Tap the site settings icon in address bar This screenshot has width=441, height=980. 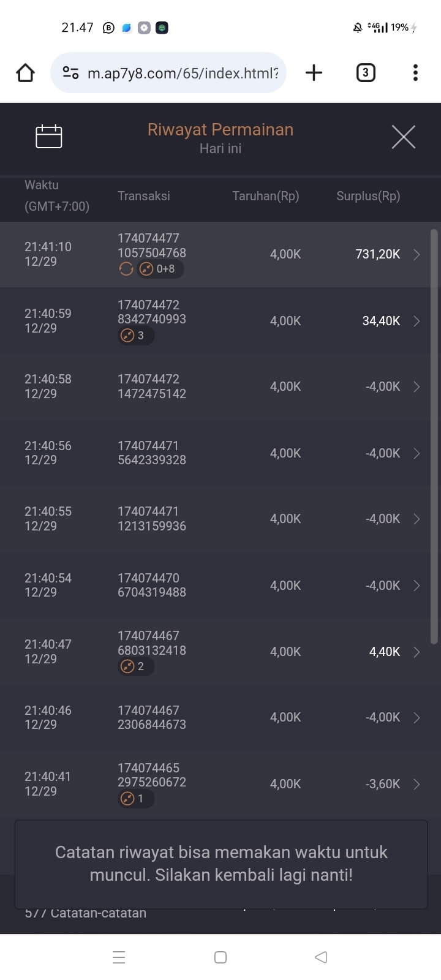coord(71,73)
